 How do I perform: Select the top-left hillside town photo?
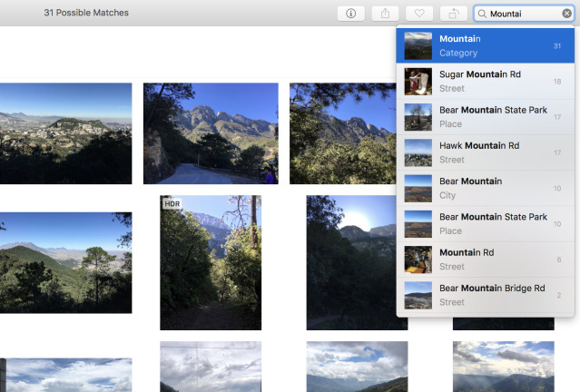click(65, 133)
